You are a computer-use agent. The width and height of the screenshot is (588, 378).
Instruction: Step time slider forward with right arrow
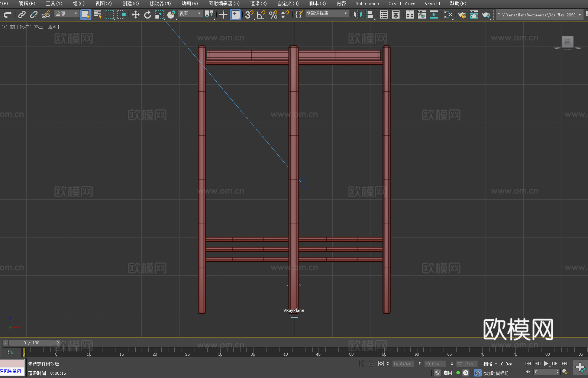tap(58, 343)
